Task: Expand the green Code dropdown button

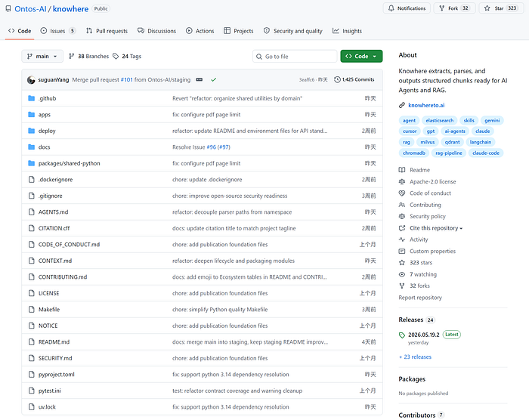Action: [x=361, y=57]
